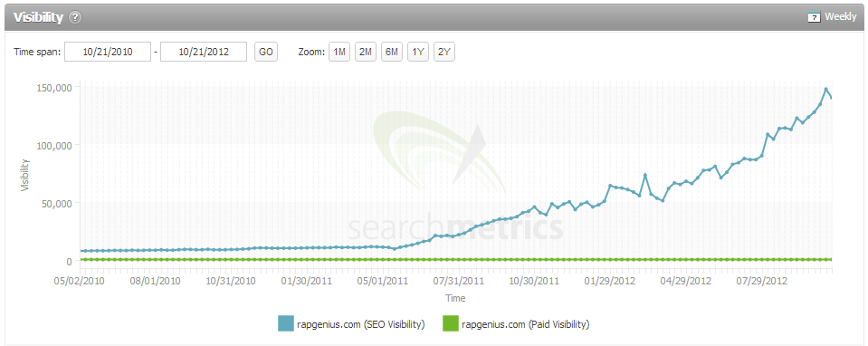Zoom chart to 6M
Viewport: 868px width, 346px height.
(x=392, y=52)
